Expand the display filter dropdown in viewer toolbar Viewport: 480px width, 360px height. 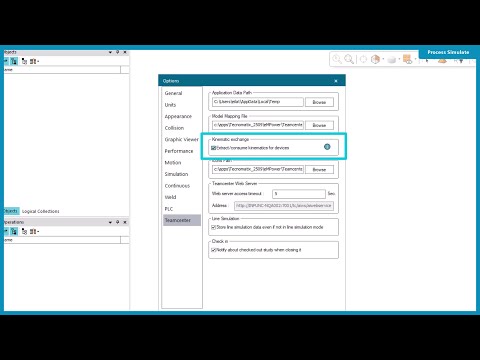click(x=415, y=59)
